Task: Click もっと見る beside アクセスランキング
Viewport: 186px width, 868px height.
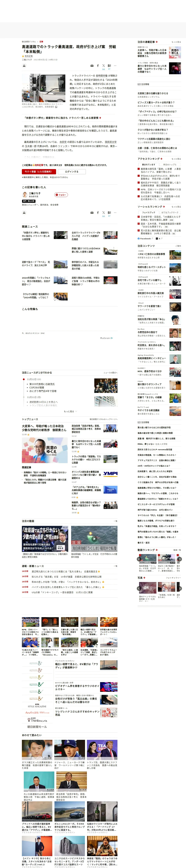Action: tap(176, 159)
